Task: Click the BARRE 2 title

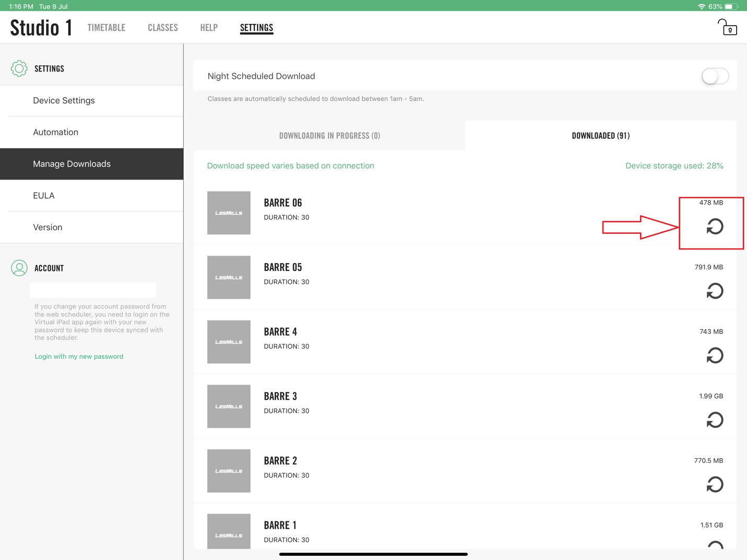Action: click(x=280, y=460)
